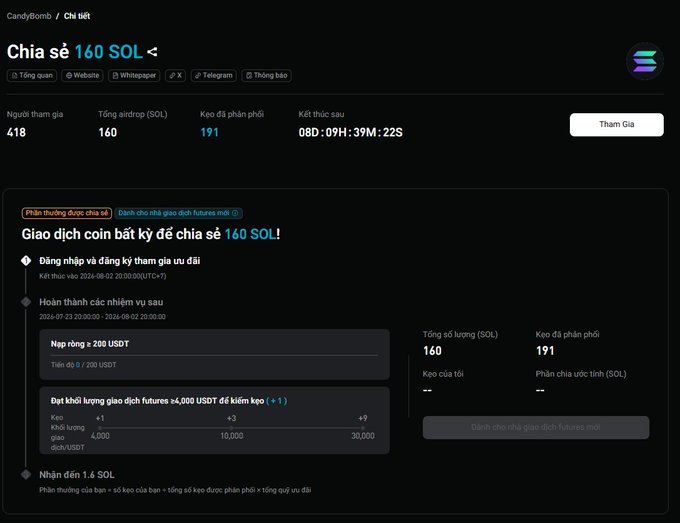This screenshot has height=523, width=680.
Task: Click step 1 diamond marker
Action: (26, 261)
